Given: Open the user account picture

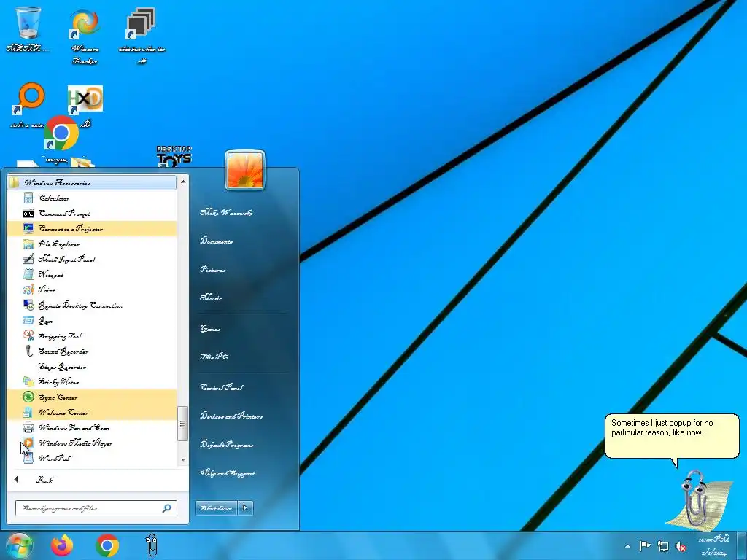Looking at the screenshot, I should (245, 170).
